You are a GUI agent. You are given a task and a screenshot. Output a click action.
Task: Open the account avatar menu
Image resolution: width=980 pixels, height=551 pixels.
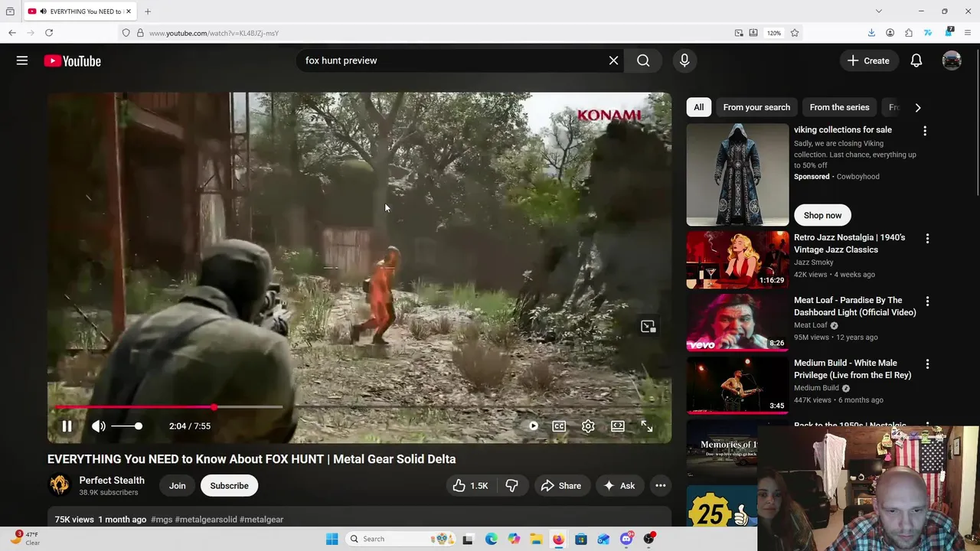(952, 60)
